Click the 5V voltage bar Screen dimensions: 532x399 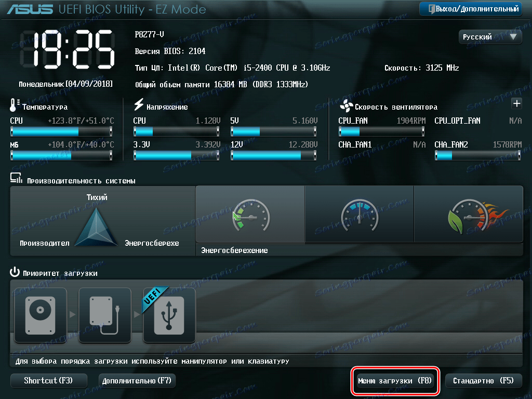point(273,131)
